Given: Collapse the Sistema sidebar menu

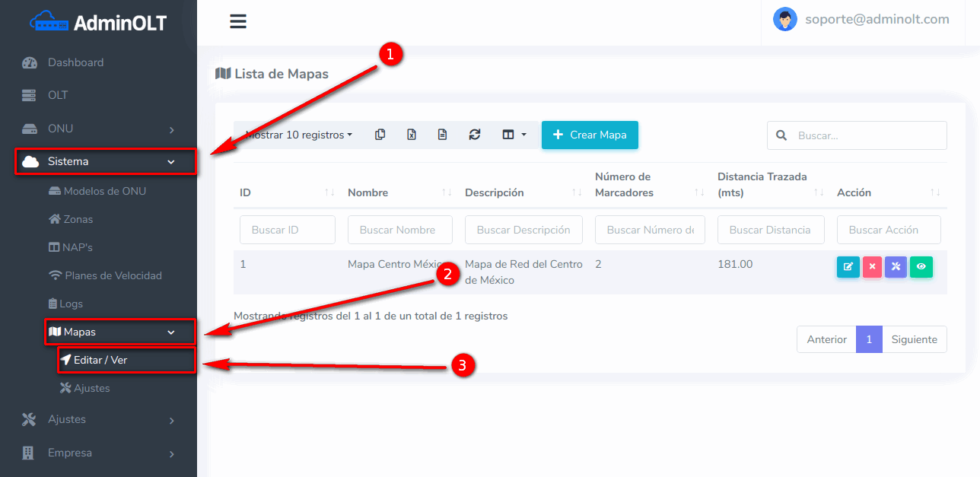Looking at the screenshot, I should point(106,161).
